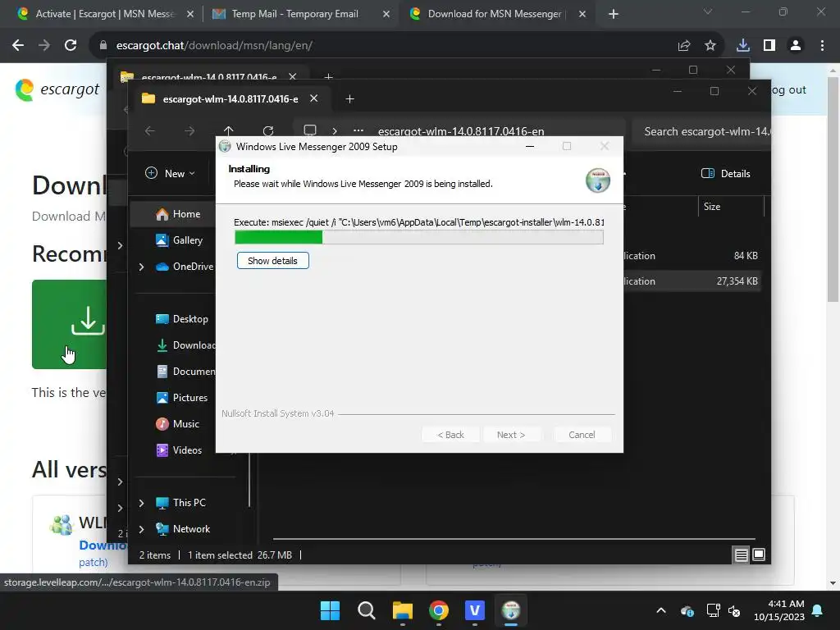This screenshot has width=840, height=630.
Task: Select the File Explorer tab escargot-wlm-14.0.8117.0416-e
Action: click(x=231, y=98)
